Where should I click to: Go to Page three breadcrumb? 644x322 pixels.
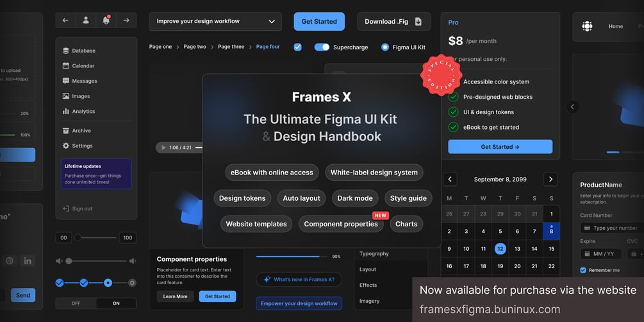pos(231,47)
